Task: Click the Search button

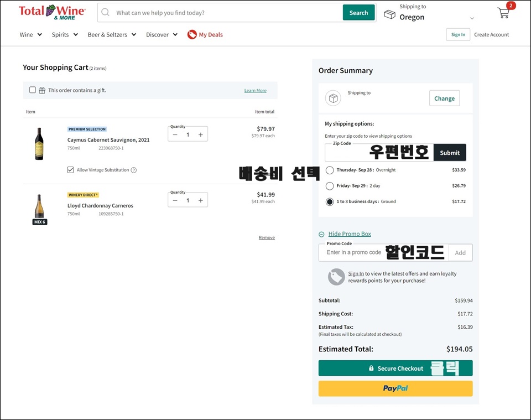Action: (358, 13)
